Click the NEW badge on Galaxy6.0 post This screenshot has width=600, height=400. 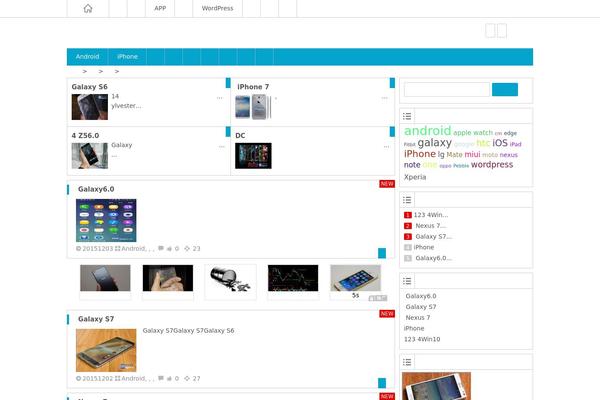(387, 184)
